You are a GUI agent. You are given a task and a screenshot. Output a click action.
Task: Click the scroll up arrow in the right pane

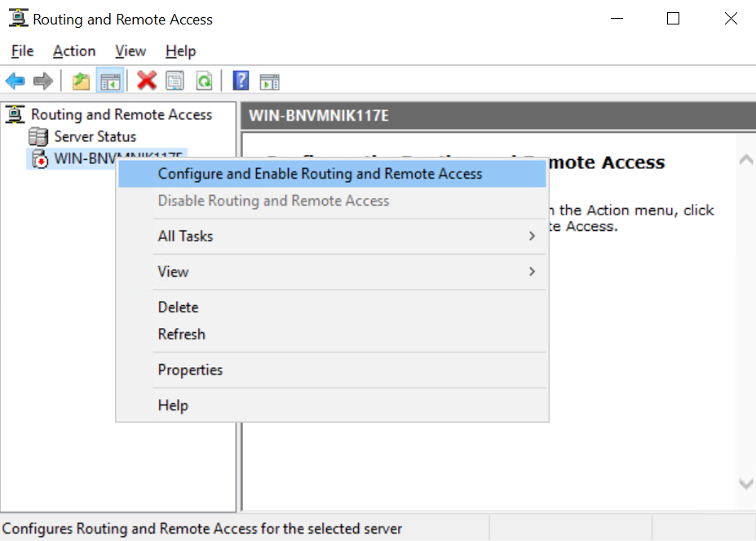pos(746,160)
